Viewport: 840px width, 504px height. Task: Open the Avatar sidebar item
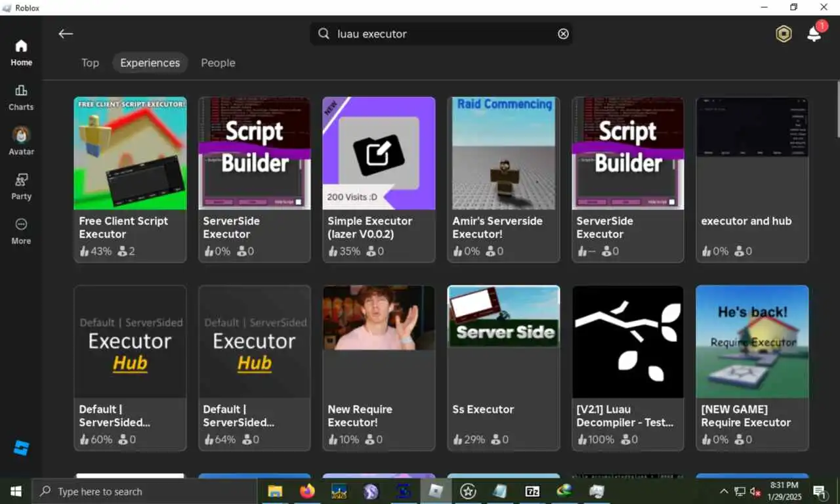pos(21,141)
